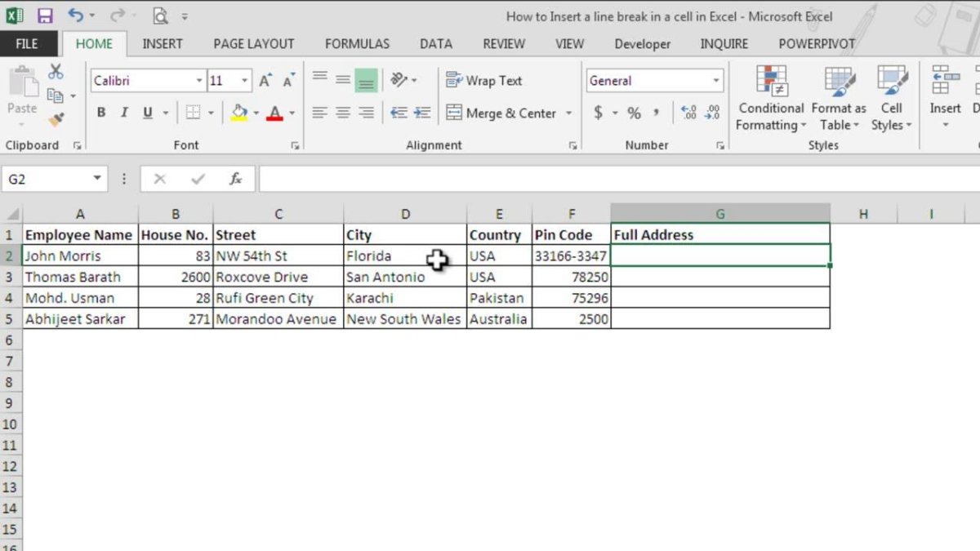Expand Merge & Center options arrow
Image resolution: width=980 pixels, height=551 pixels.
pos(568,113)
